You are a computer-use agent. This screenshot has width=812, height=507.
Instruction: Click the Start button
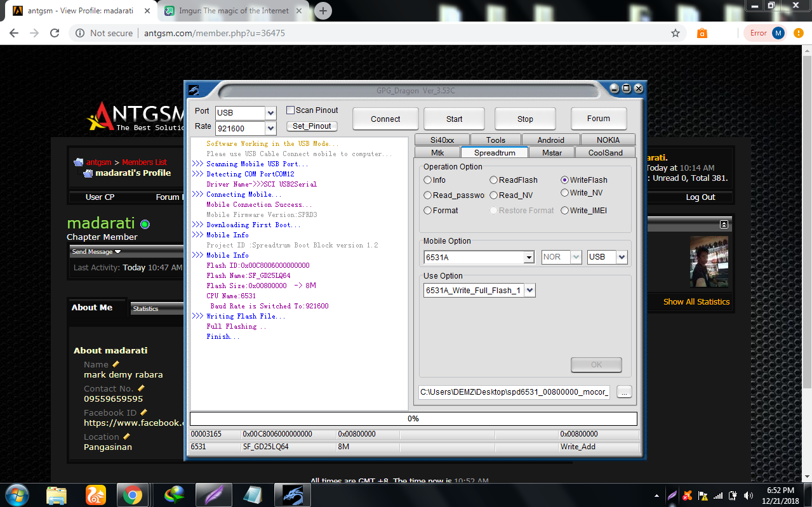(454, 119)
